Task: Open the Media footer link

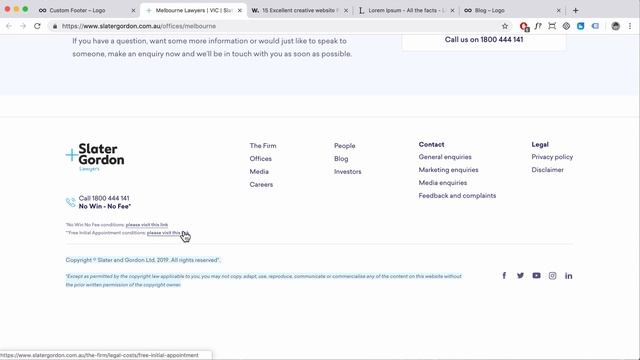Action: [259, 172]
